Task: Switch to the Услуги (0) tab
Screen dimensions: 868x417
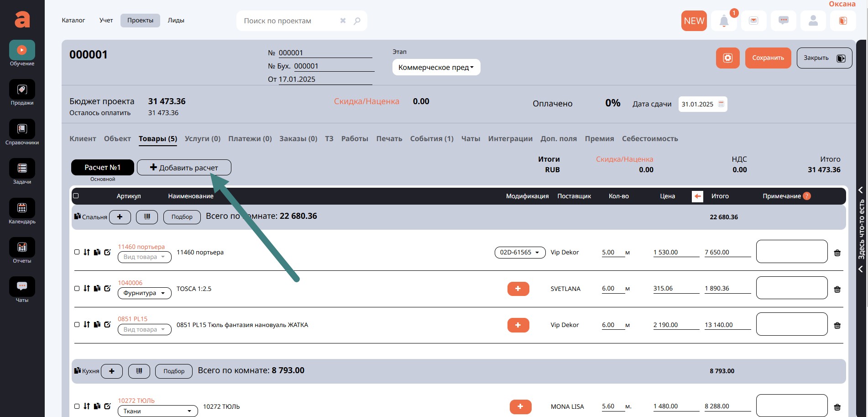Action: click(x=202, y=139)
